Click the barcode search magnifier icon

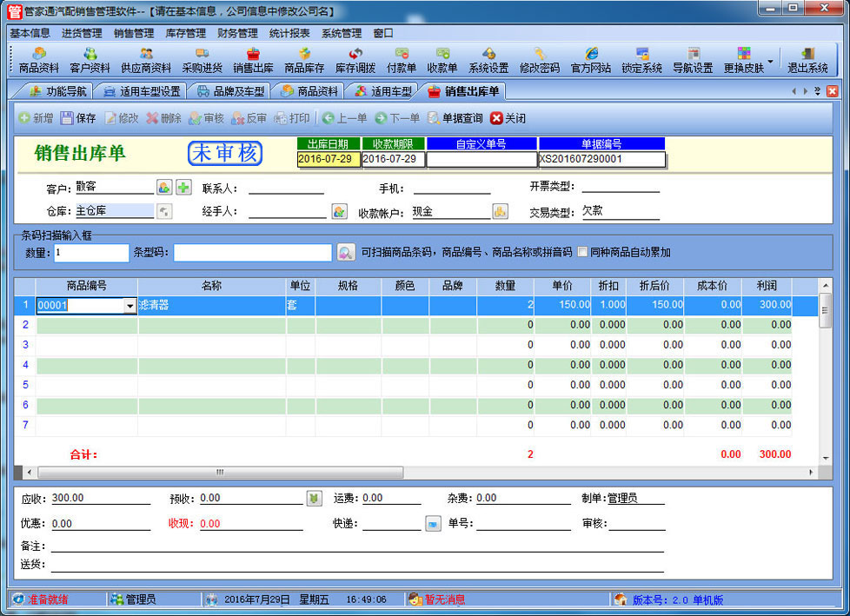(345, 253)
